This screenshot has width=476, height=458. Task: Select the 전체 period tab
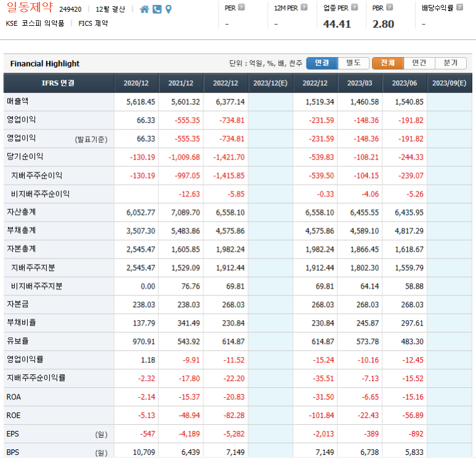pyautogui.click(x=388, y=63)
